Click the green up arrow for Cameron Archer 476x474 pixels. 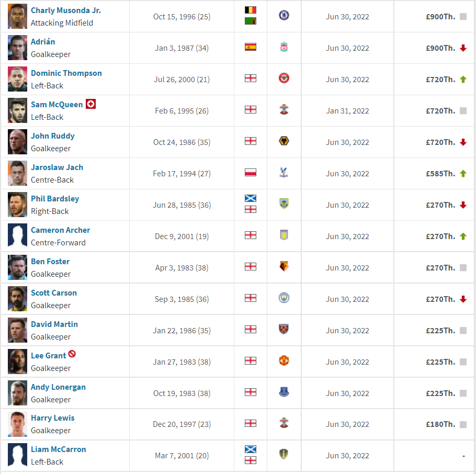coord(463,236)
